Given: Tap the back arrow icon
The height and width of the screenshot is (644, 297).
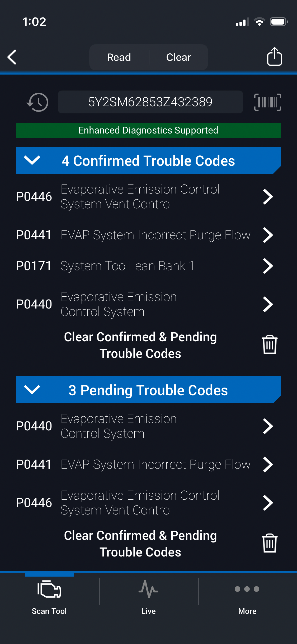Looking at the screenshot, I should (x=12, y=57).
